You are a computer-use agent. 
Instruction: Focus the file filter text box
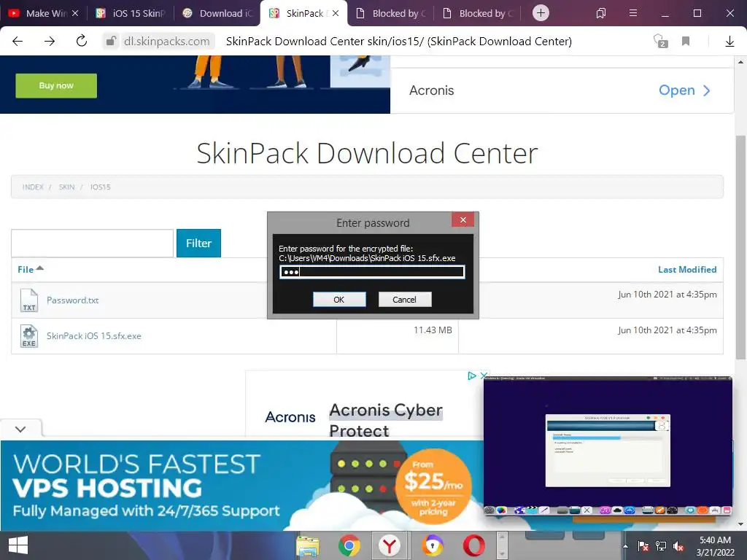(x=93, y=244)
